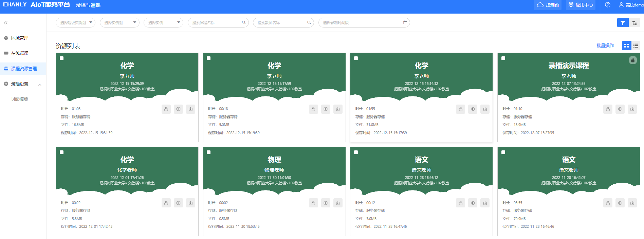Select checkbox on 物理 course card
The image size is (644, 239).
click(x=209, y=152)
